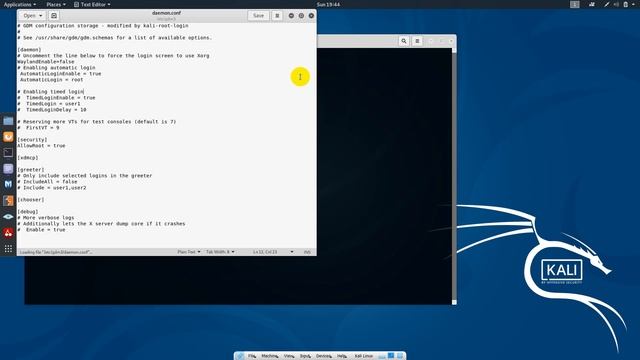Open the Applications menu

pos(20,4)
